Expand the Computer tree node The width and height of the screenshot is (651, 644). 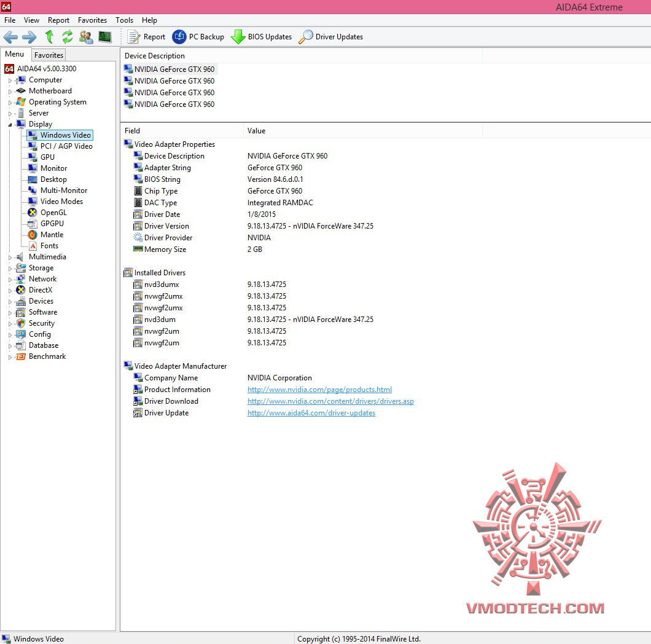[x=10, y=80]
